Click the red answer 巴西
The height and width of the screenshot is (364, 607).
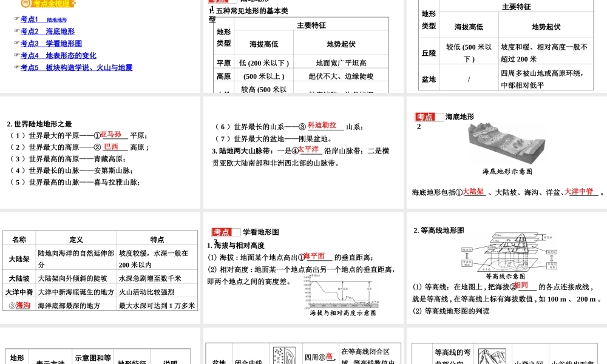pyautogui.click(x=111, y=147)
